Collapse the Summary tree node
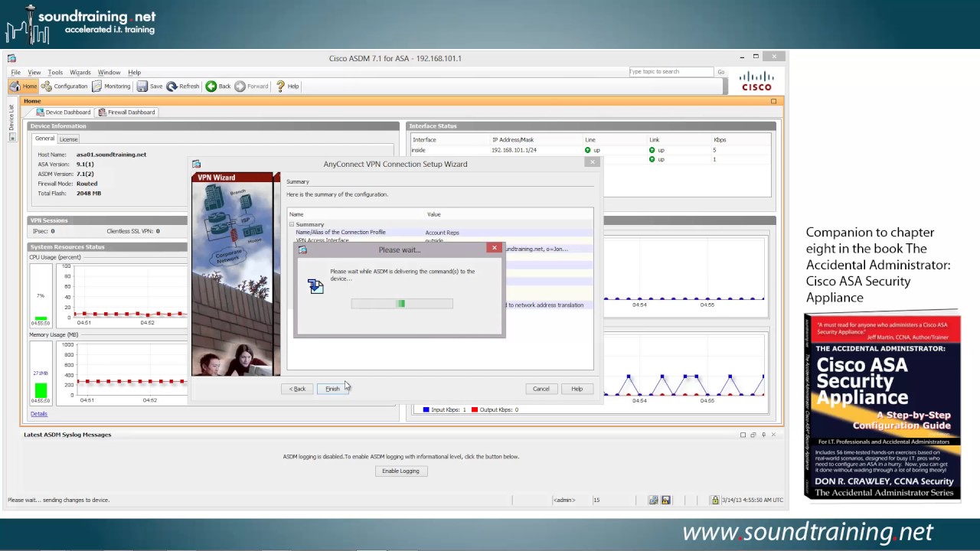Image resolution: width=980 pixels, height=551 pixels. [x=292, y=224]
